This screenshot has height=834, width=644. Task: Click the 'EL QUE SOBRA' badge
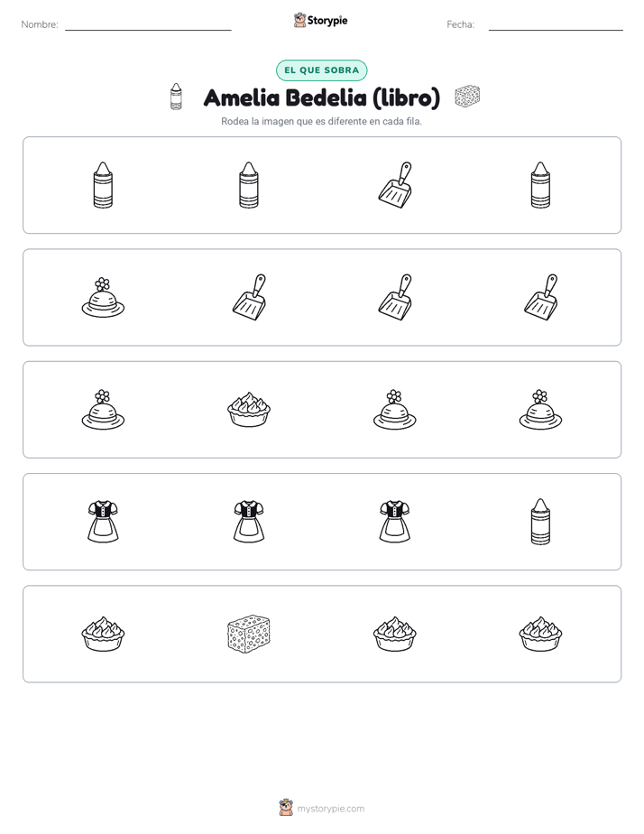[x=321, y=70]
